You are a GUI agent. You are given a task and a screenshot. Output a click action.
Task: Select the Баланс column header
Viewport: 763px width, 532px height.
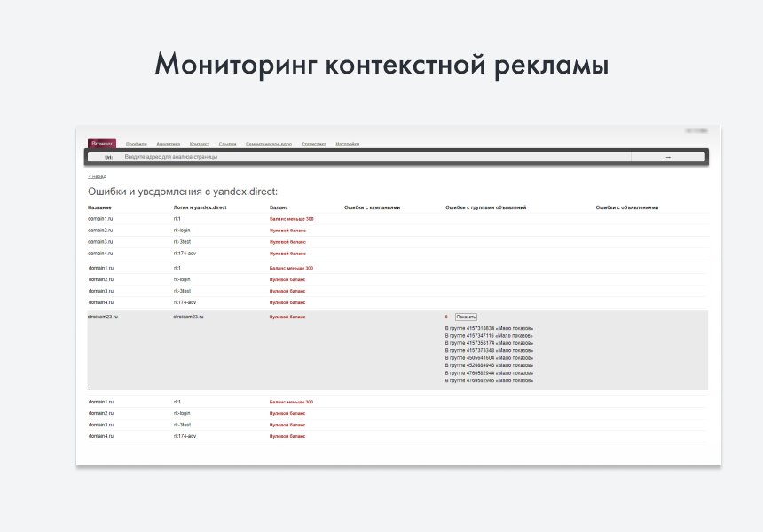[x=279, y=207]
